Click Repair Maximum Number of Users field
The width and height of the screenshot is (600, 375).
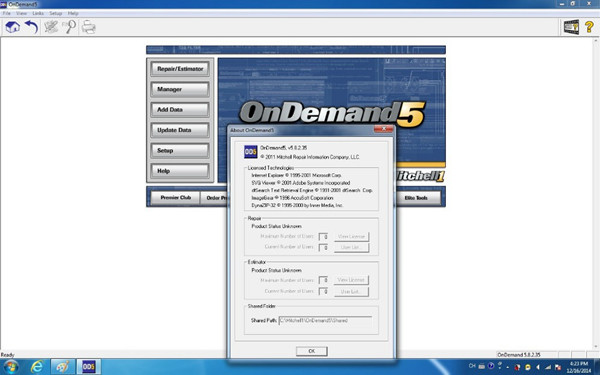point(323,236)
